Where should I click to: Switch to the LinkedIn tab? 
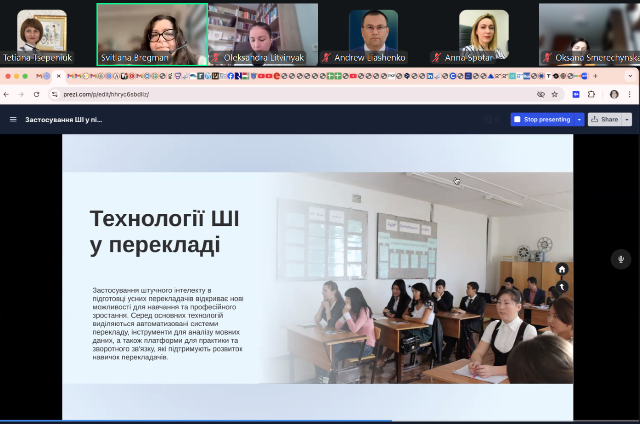[430, 76]
